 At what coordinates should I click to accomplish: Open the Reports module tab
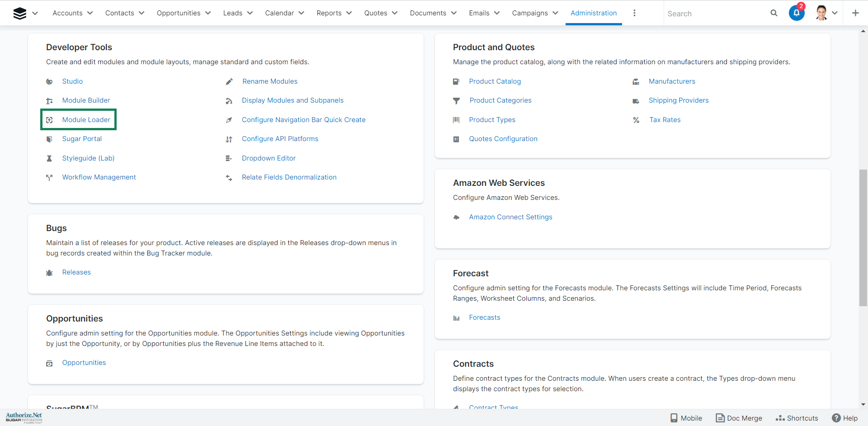[329, 13]
